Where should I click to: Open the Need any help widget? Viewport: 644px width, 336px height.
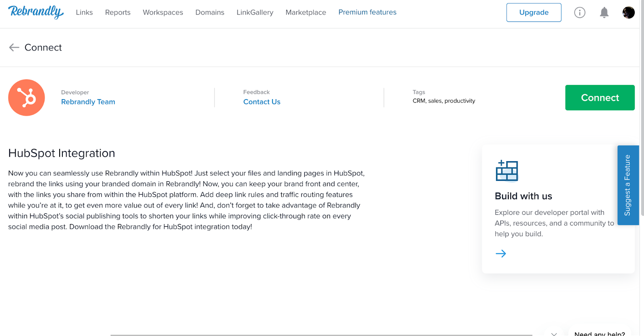point(599,333)
